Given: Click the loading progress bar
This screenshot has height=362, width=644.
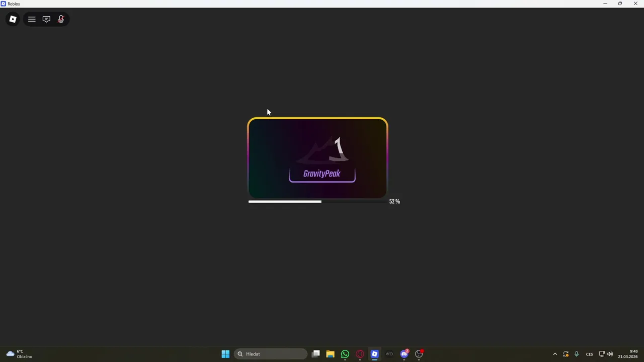Looking at the screenshot, I should pyautogui.click(x=317, y=202).
